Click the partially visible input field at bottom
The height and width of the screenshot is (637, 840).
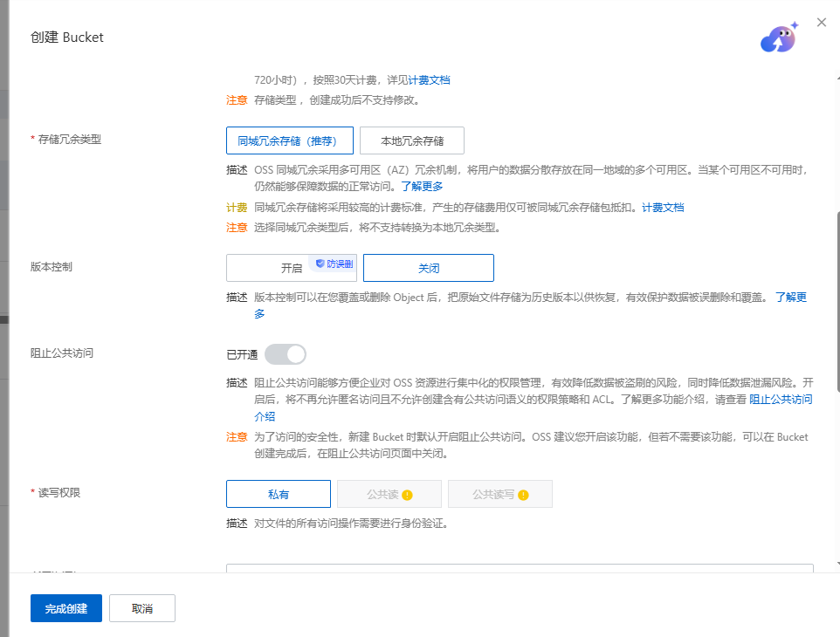[520, 568]
